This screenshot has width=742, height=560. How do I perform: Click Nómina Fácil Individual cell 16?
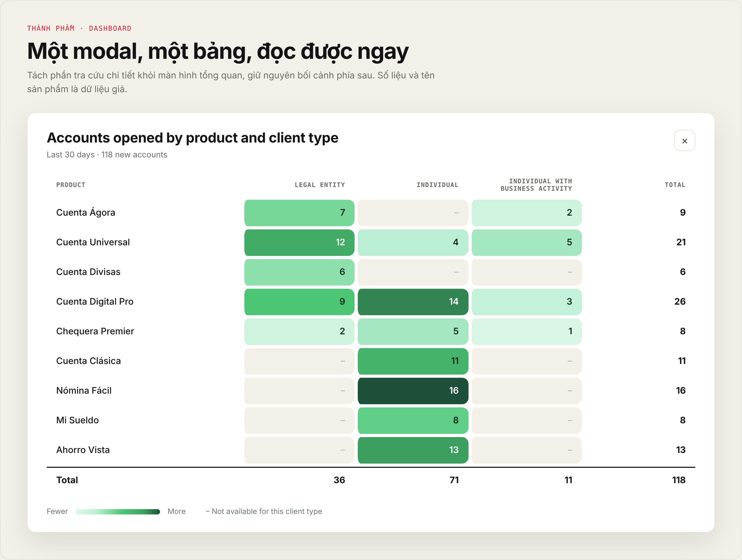click(x=413, y=391)
